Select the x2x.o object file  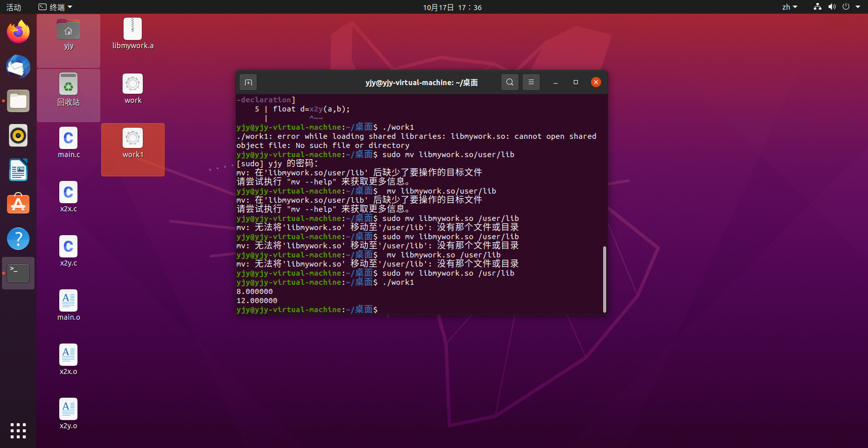68,360
